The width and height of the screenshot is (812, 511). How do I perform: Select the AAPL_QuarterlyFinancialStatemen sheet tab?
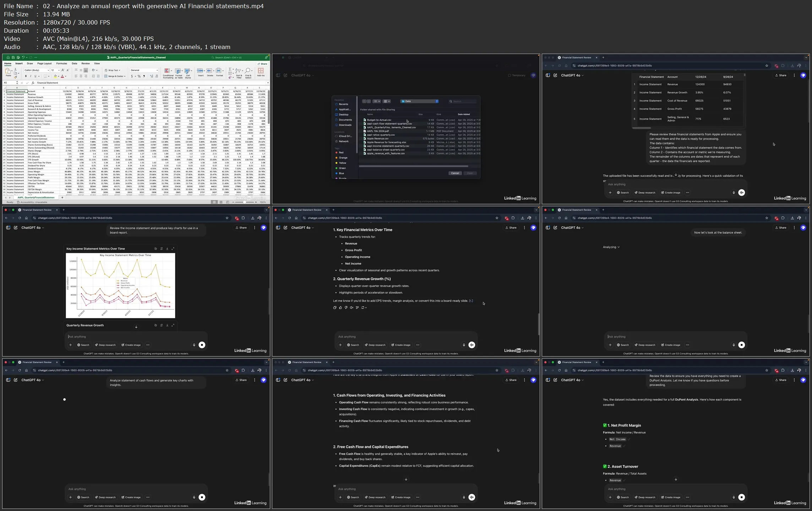click(36, 197)
